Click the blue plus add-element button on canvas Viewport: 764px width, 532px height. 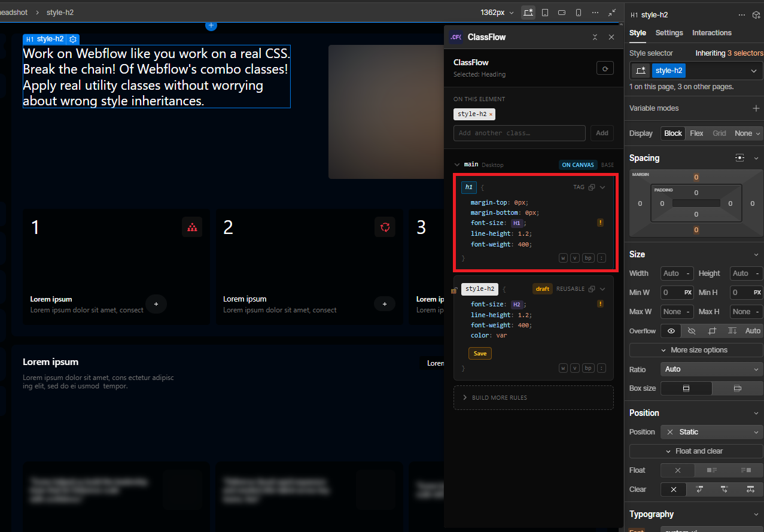point(211,25)
